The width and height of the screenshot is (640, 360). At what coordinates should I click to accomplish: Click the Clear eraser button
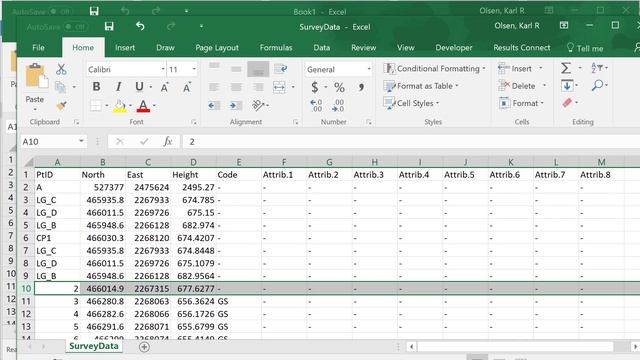click(x=567, y=102)
